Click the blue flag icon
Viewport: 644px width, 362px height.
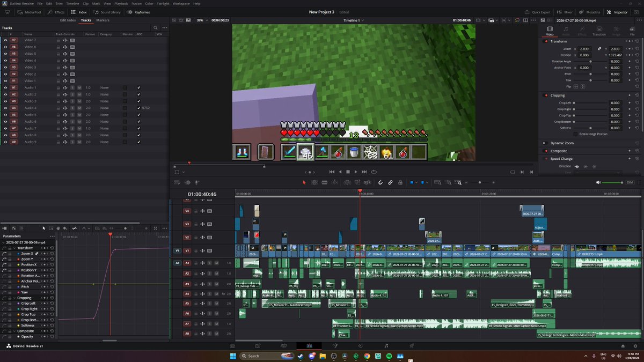412,182
